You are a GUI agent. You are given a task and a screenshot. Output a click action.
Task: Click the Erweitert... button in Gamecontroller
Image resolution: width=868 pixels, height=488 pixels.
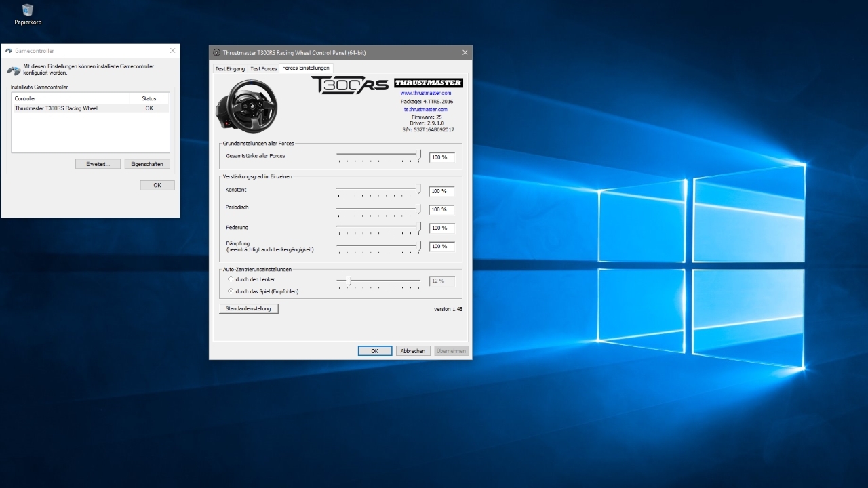[x=98, y=164]
